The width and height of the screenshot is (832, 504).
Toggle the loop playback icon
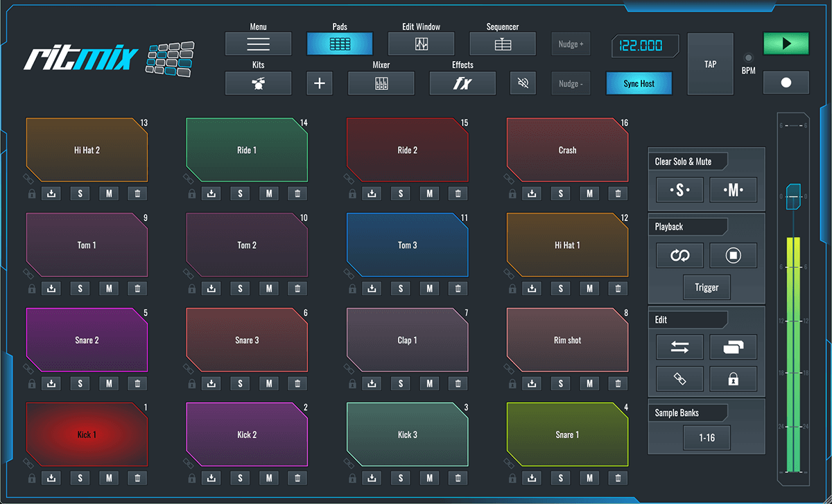click(679, 256)
